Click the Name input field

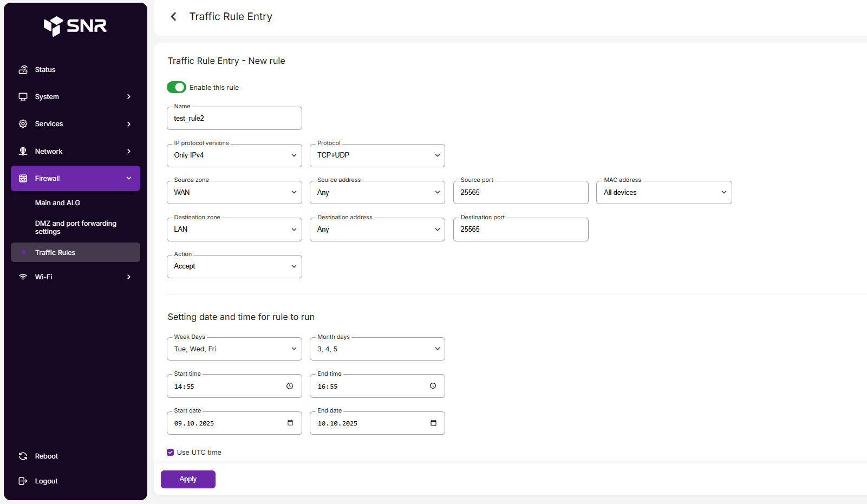point(234,119)
